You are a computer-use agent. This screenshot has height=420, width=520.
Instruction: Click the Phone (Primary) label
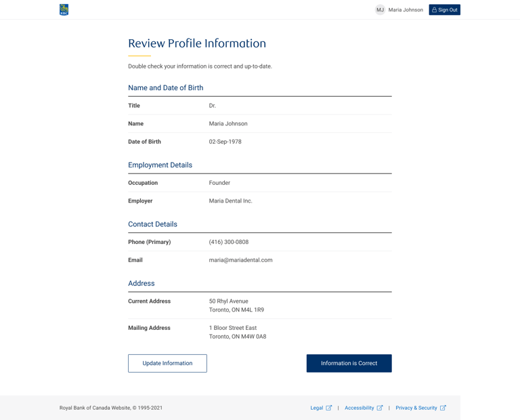click(x=150, y=242)
